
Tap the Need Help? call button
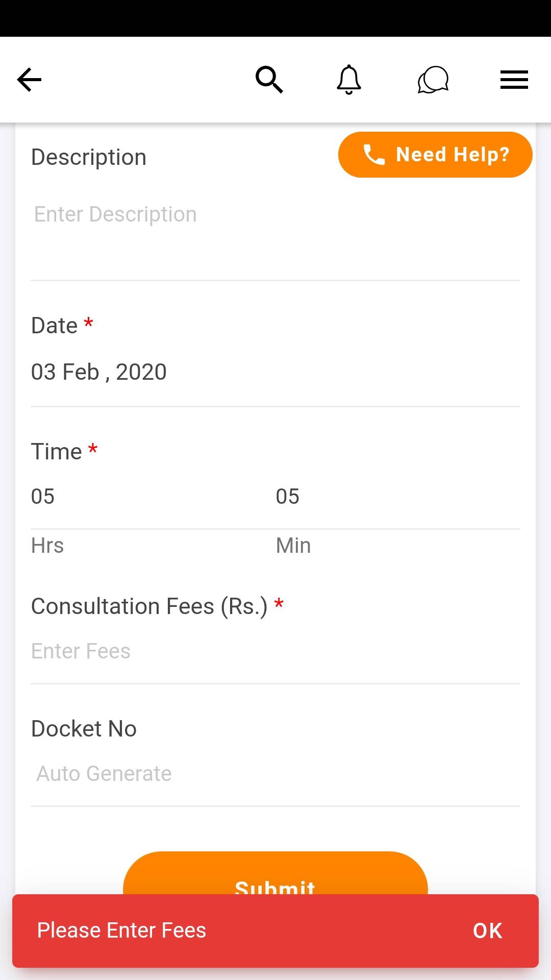435,155
